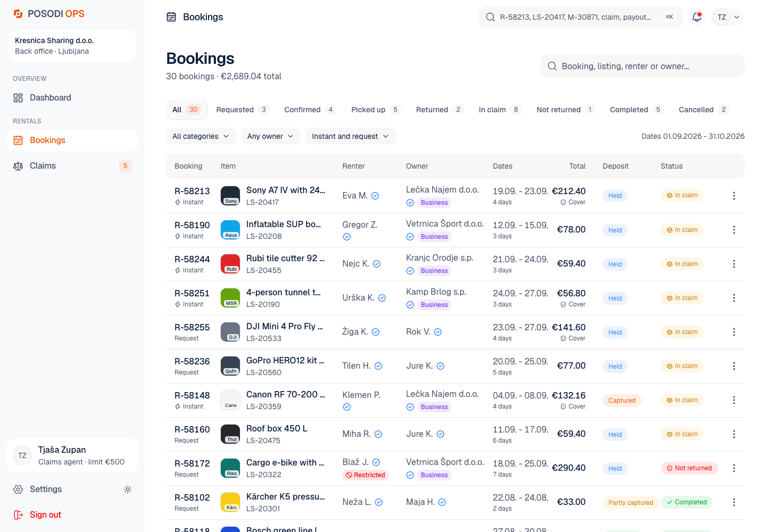The image size is (766, 532).
Task: Toggle light theme sun icon
Action: tap(128, 489)
